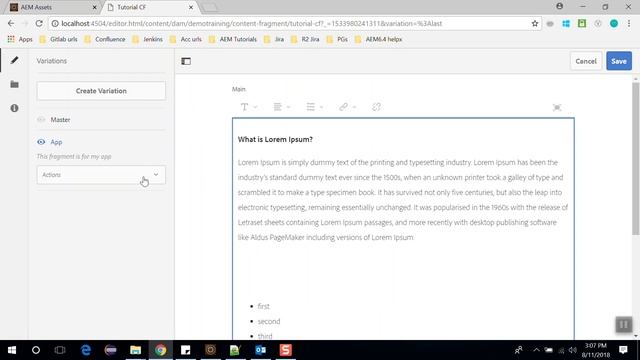Open Jenkins bookmark folder
The width and height of the screenshot is (640, 360).
(x=148, y=39)
